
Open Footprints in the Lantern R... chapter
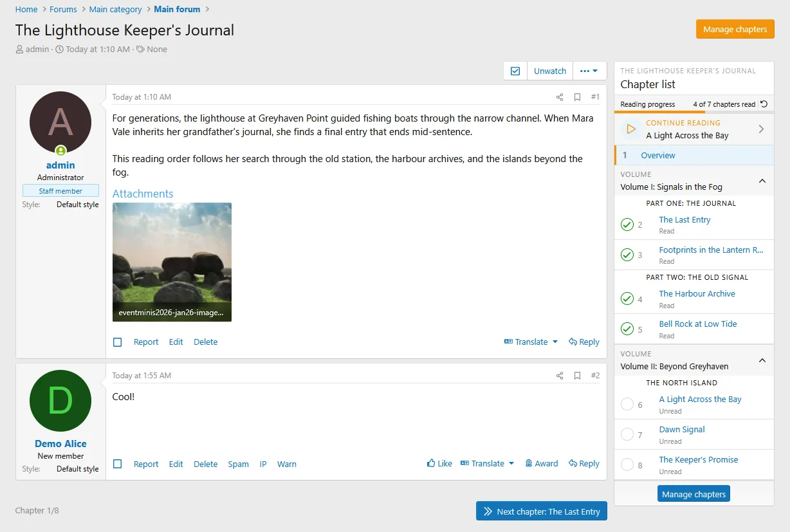(x=711, y=250)
